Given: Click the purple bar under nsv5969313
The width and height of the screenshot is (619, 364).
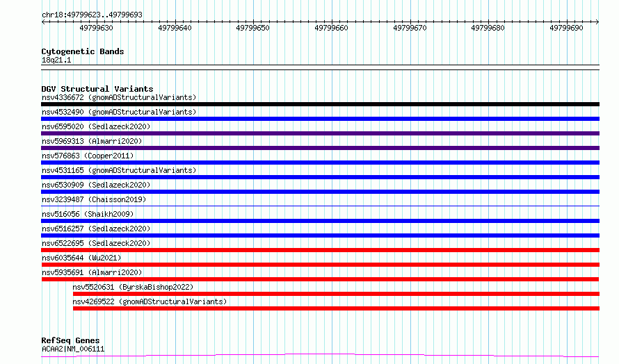Looking at the screenshot, I should (320, 148).
